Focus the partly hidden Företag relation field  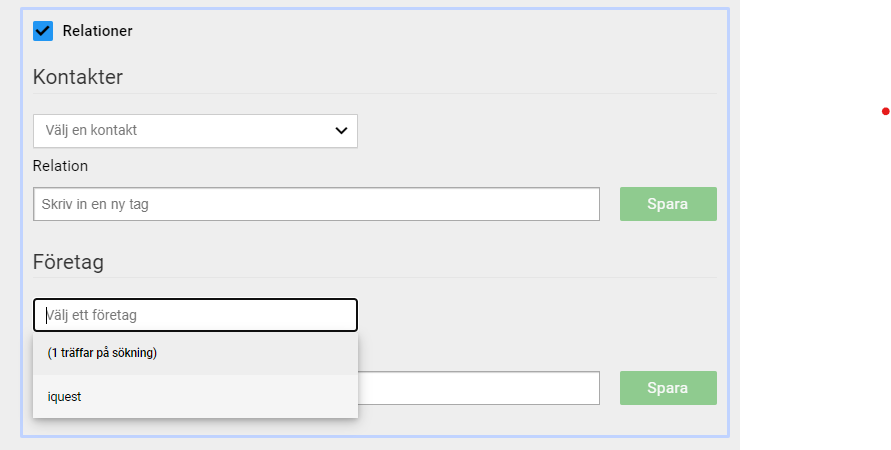(478, 388)
